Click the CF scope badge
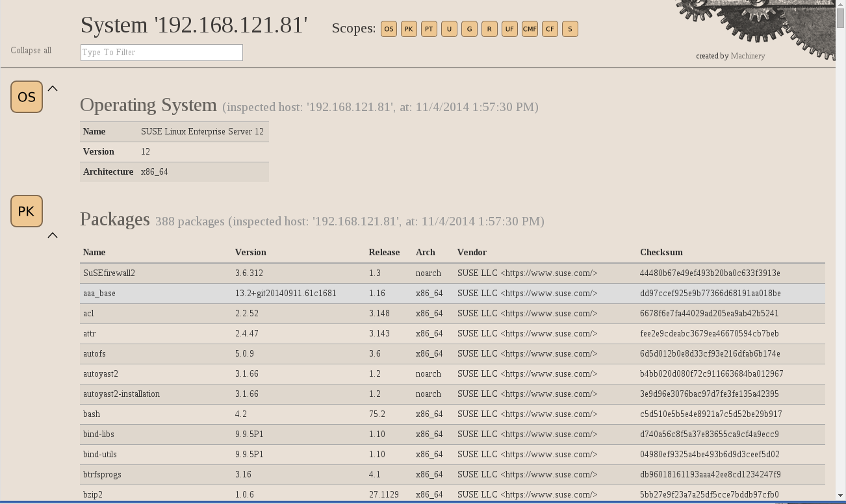 [x=550, y=29]
